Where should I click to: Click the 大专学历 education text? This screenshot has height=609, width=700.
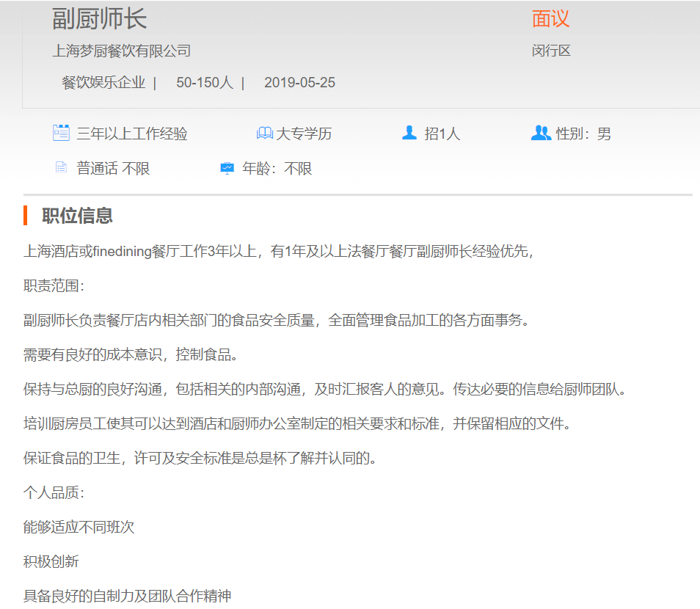(x=304, y=134)
